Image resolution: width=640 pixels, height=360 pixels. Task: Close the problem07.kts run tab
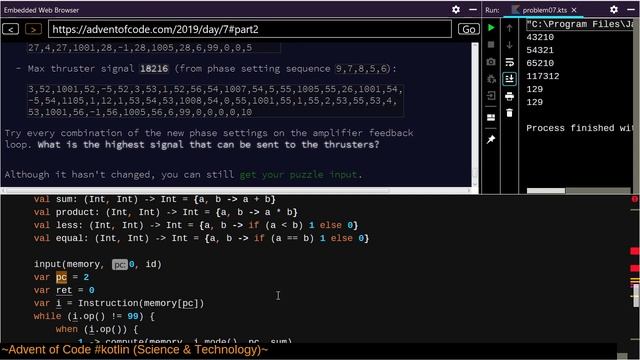pyautogui.click(x=574, y=10)
